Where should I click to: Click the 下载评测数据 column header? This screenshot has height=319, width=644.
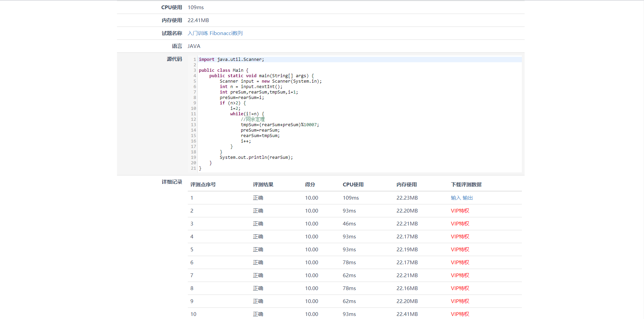pos(466,185)
